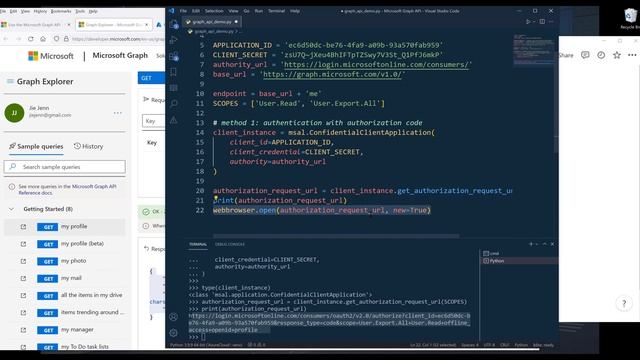The height and width of the screenshot is (360, 640).
Task: Maximize the terminal panel with the caret icon
Action: 544,244
